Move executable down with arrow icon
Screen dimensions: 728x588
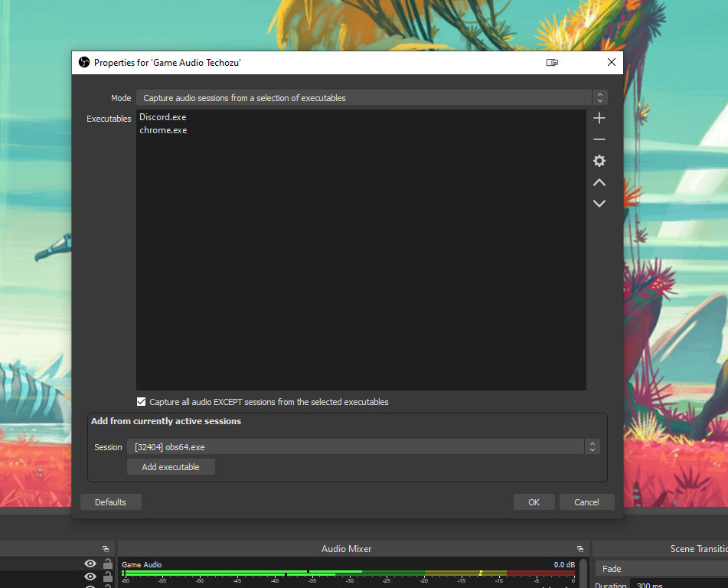pos(599,204)
